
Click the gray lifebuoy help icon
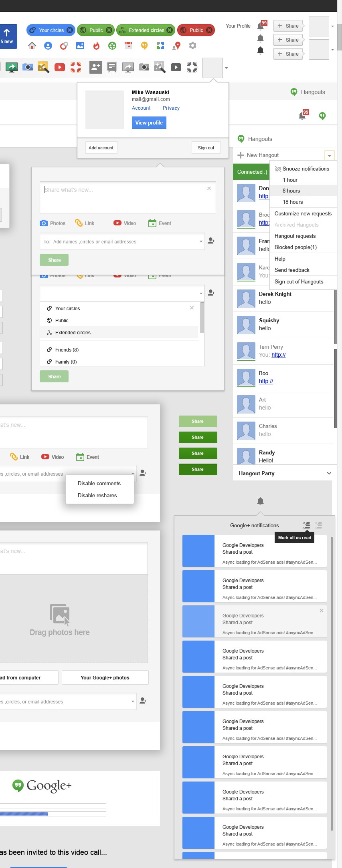click(x=192, y=67)
